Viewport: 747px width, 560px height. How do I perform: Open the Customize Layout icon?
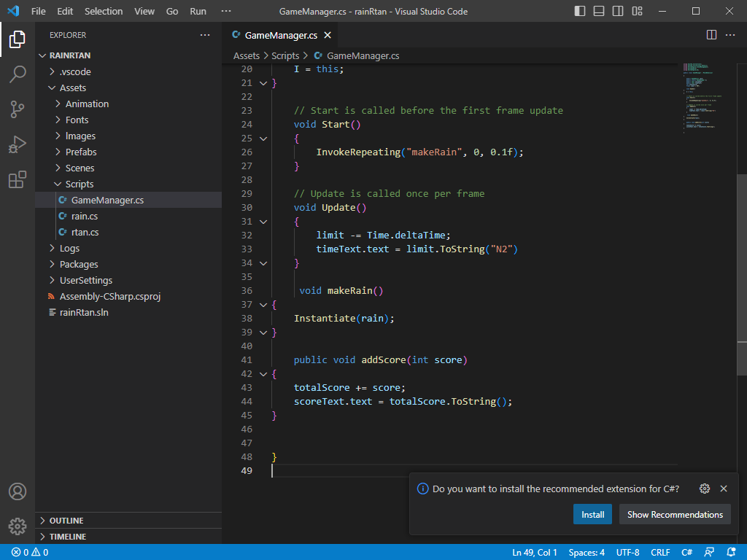(x=637, y=11)
